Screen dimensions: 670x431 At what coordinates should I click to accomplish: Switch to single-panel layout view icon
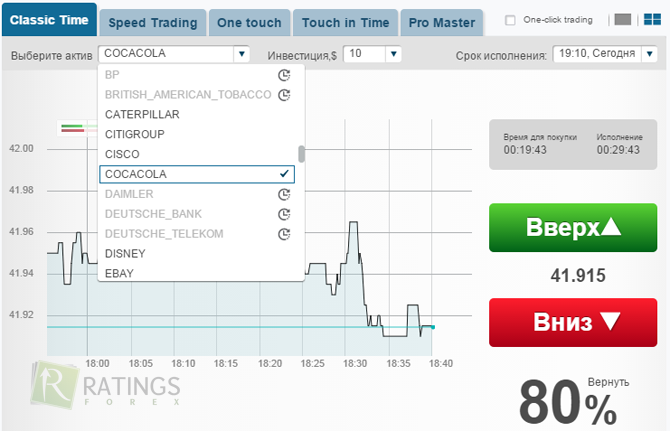point(623,19)
